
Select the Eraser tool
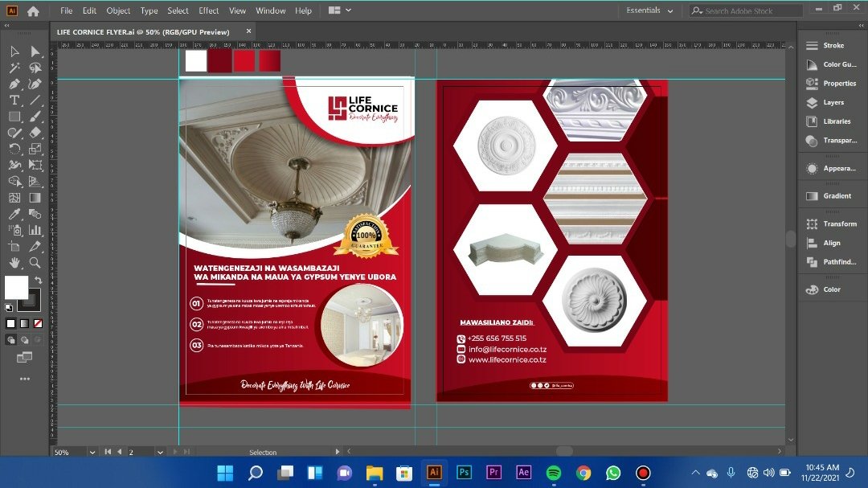[x=35, y=133]
